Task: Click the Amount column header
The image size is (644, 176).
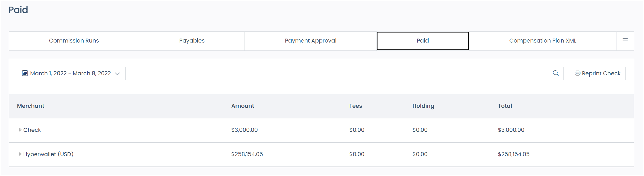Action: (x=243, y=106)
